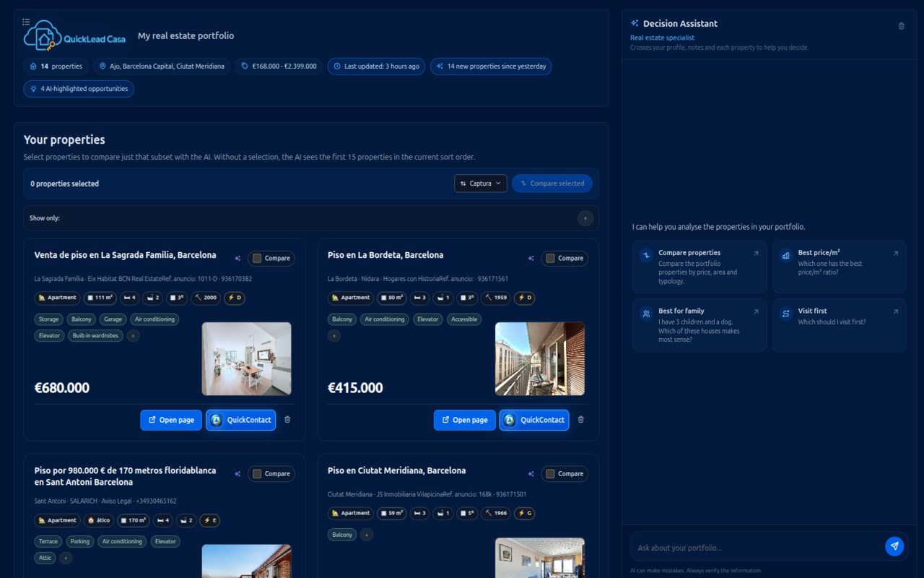Send the portfolio question with arrow button

[x=894, y=546]
